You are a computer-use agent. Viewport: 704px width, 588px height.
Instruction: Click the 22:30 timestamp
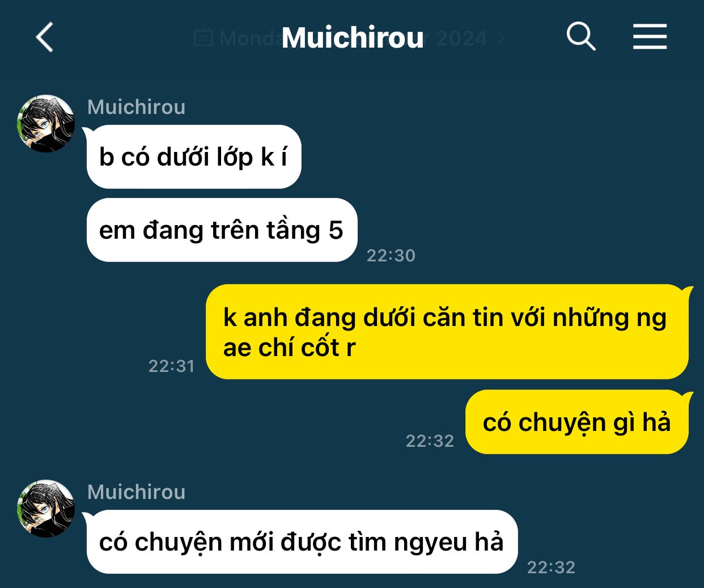click(x=391, y=256)
